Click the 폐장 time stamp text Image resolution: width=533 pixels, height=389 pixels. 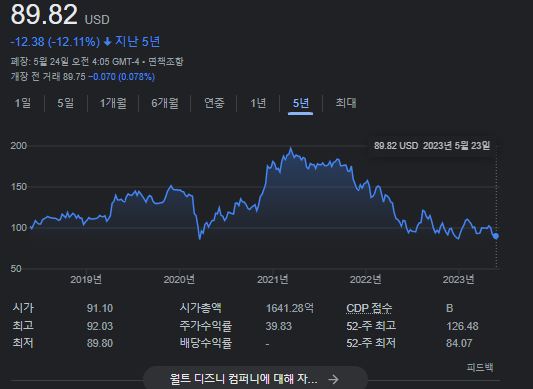click(x=75, y=62)
